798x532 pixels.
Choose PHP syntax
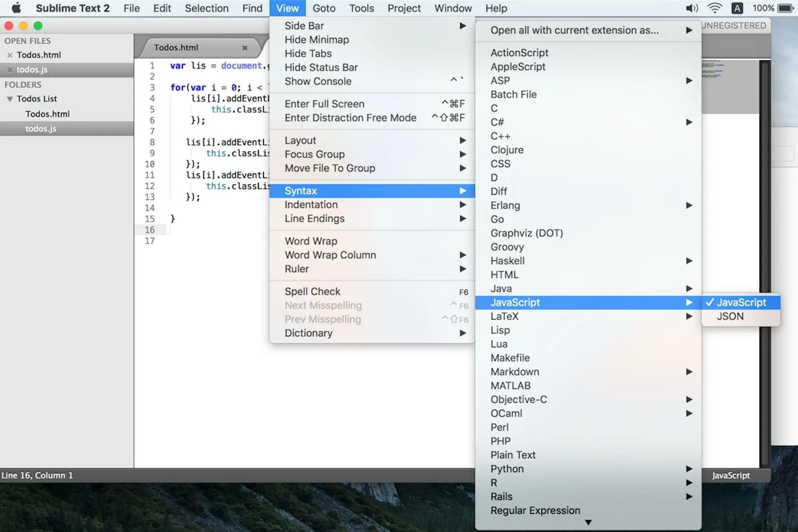[x=588, y=441]
